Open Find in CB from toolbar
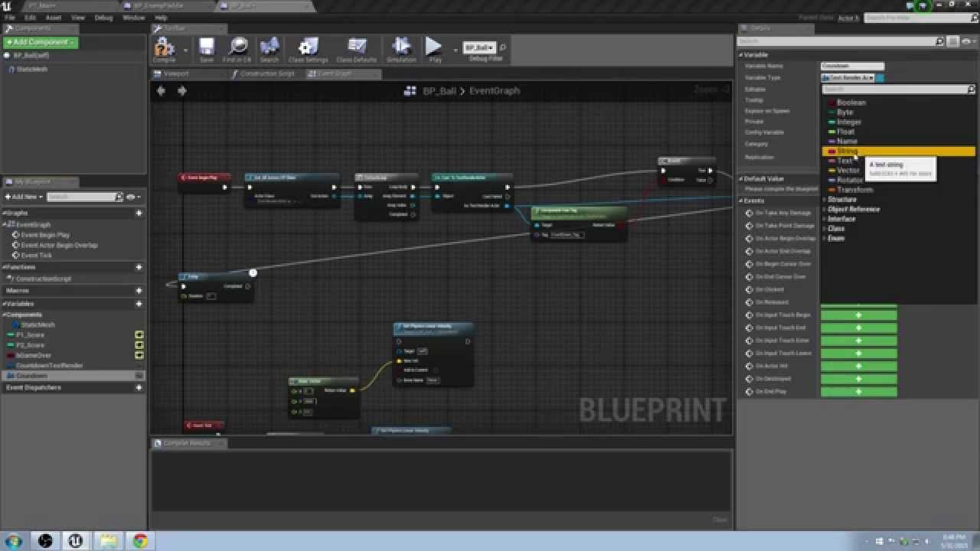This screenshot has width=980, height=551. pos(237,48)
